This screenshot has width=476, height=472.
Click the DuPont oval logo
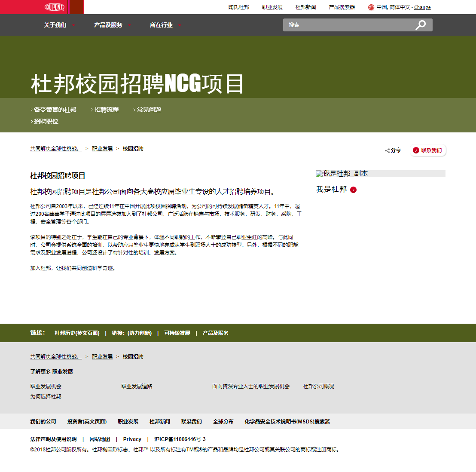click(x=55, y=7)
